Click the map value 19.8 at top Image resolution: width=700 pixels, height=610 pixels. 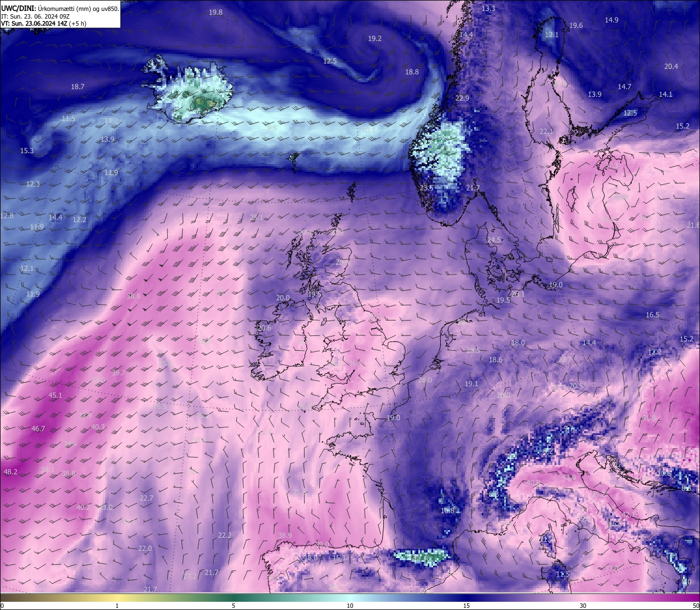tap(216, 12)
